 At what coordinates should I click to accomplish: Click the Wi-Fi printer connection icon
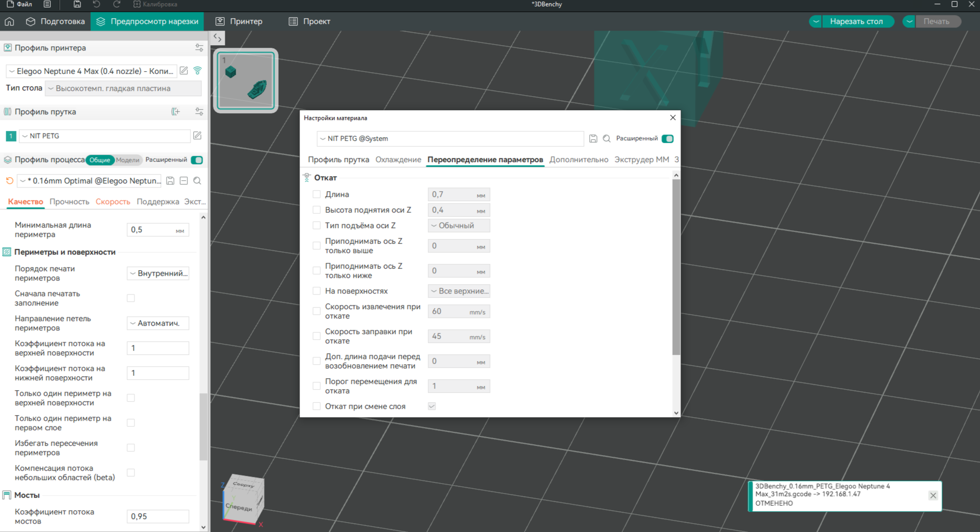(198, 71)
